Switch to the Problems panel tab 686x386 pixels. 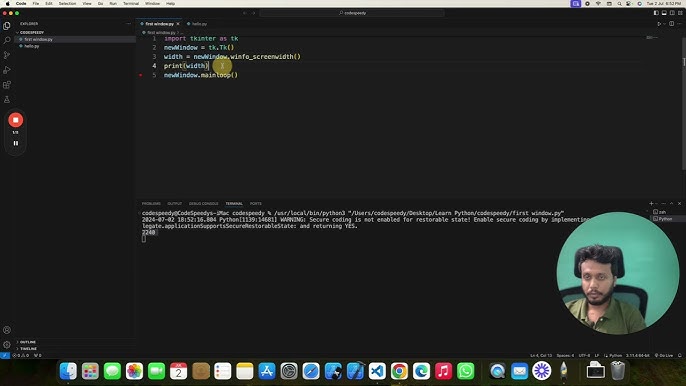[151, 204]
